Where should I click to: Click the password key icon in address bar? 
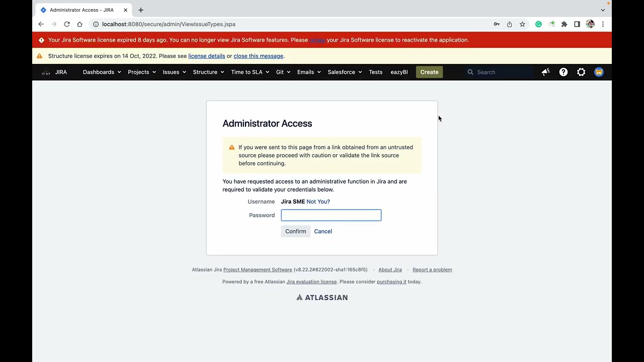point(497,24)
